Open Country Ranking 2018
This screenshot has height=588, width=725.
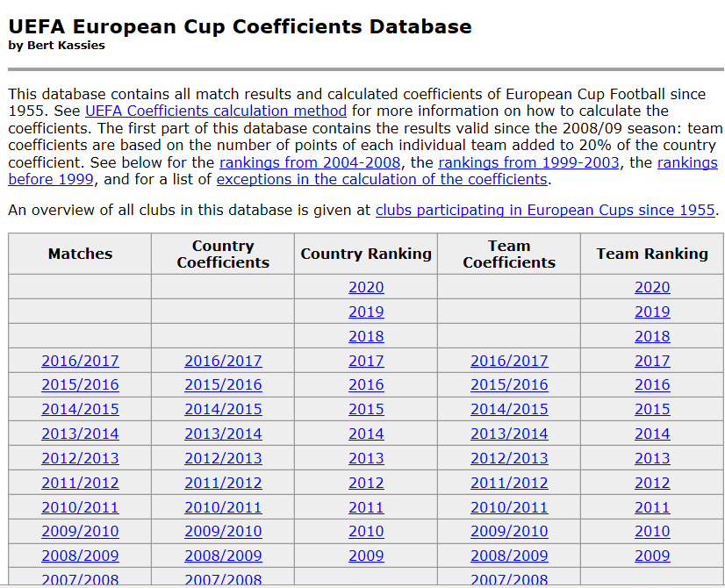pyautogui.click(x=366, y=336)
